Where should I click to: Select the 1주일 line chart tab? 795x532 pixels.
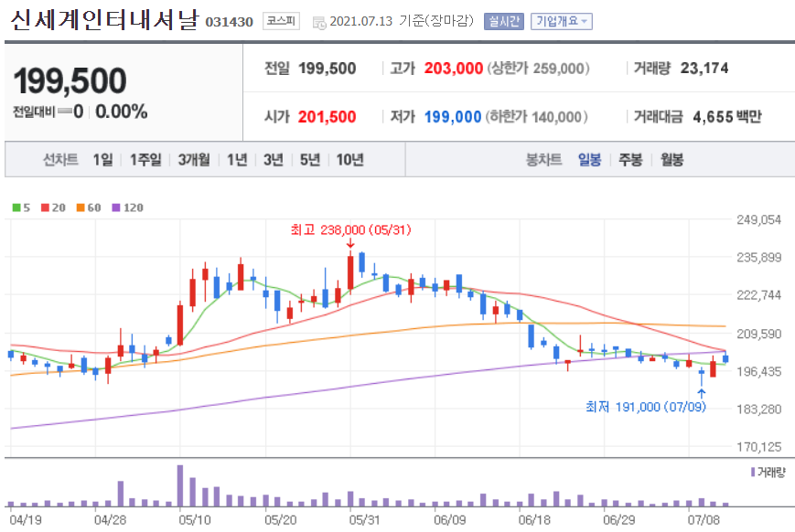(x=145, y=160)
